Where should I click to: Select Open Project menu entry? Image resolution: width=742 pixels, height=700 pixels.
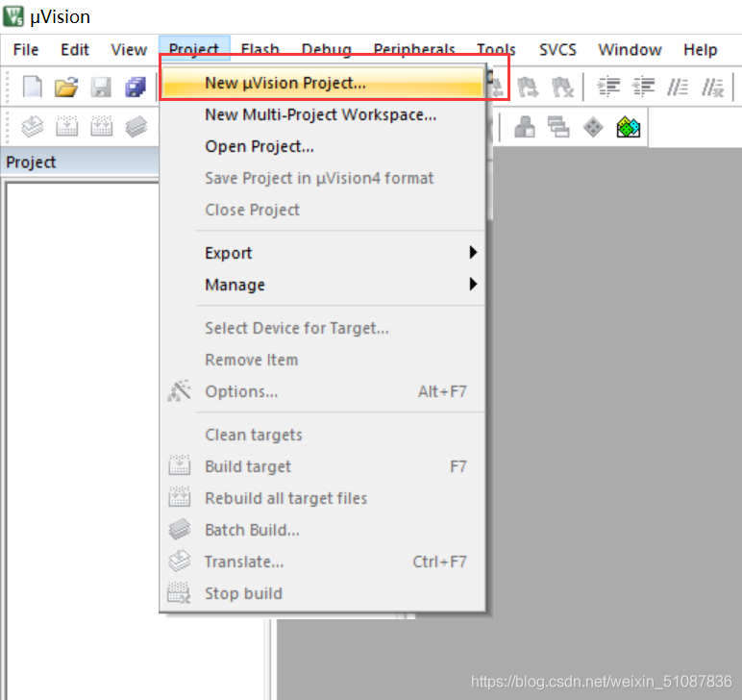[x=322, y=146]
